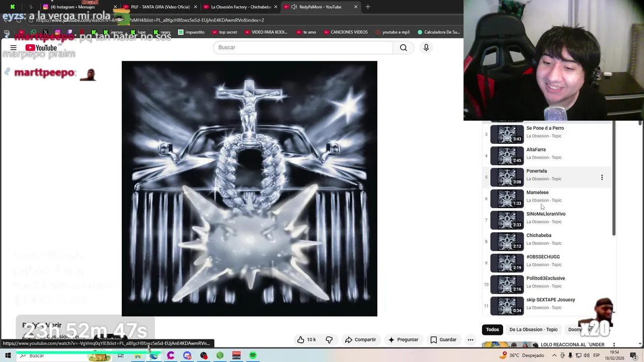
Task: Open VIDEO PARA KODI bookmark
Action: (x=266, y=32)
